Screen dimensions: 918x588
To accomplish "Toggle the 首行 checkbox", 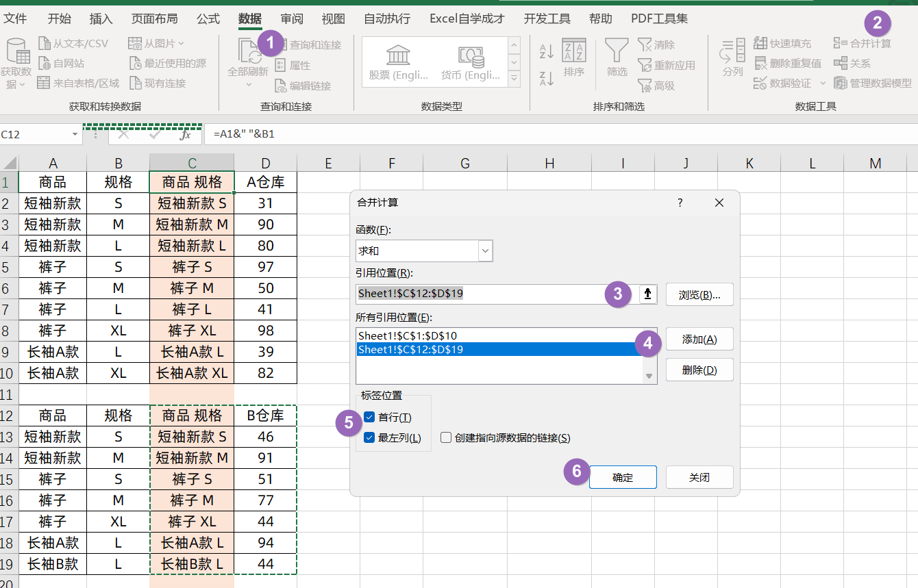I will [x=370, y=417].
